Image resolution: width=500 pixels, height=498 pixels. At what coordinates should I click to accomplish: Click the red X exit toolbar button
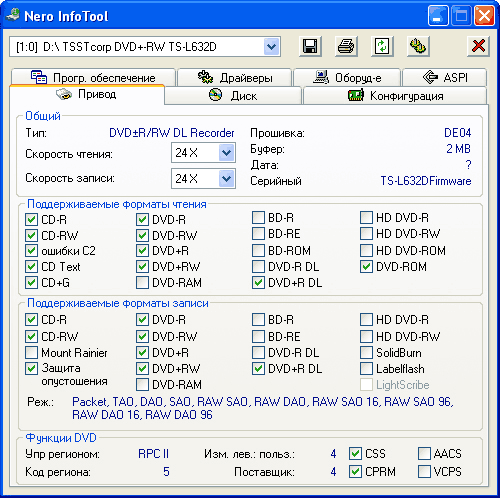pyautogui.click(x=478, y=46)
